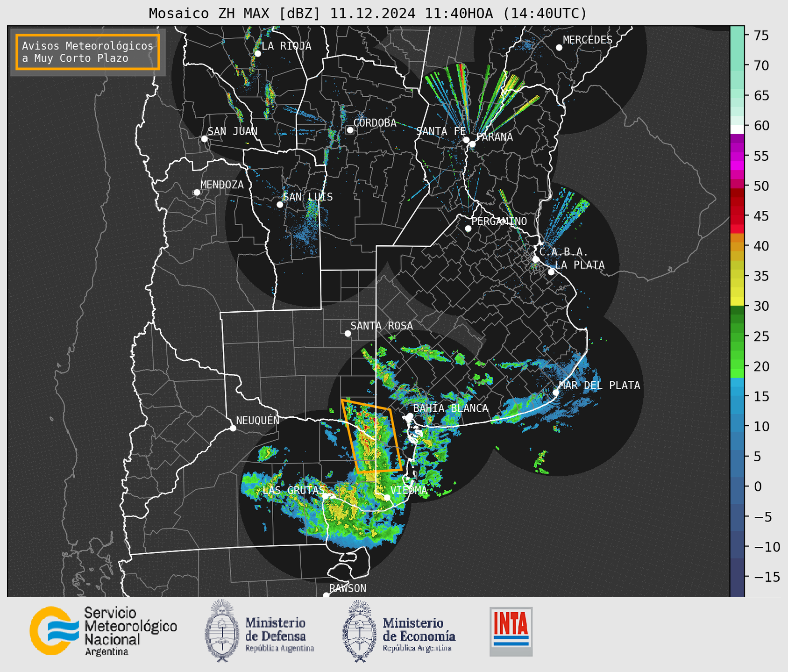The image size is (788, 672).
Task: Click the VIEDMA city marker
Action: [387, 498]
